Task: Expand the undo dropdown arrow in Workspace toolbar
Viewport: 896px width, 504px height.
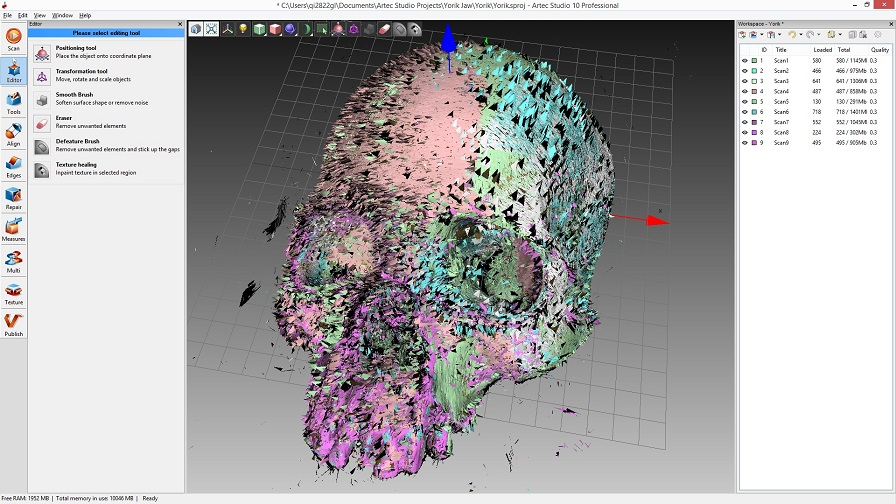Action: [x=799, y=35]
